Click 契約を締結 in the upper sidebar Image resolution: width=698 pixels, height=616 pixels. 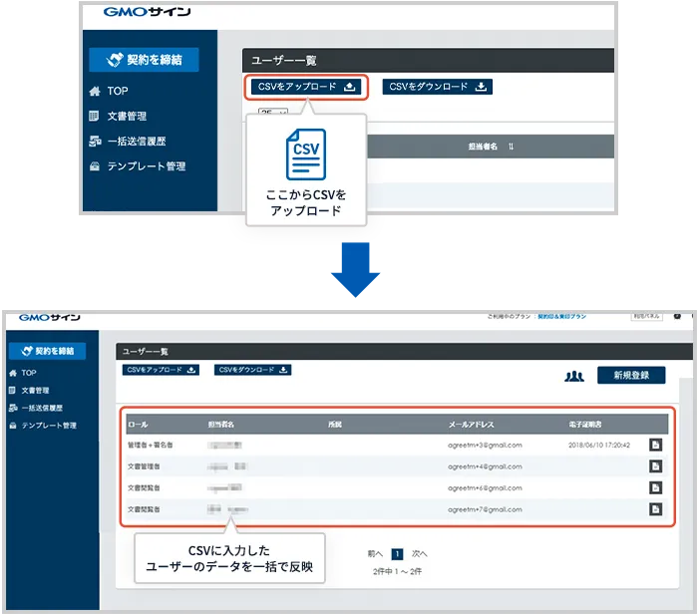[144, 60]
